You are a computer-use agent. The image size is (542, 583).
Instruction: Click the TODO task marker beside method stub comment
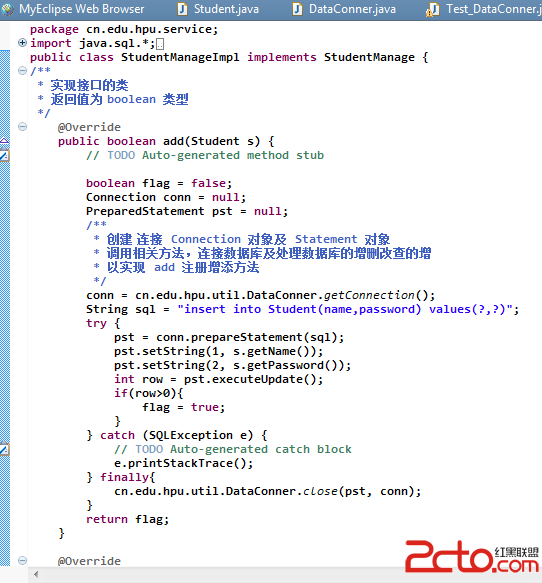click(4, 155)
